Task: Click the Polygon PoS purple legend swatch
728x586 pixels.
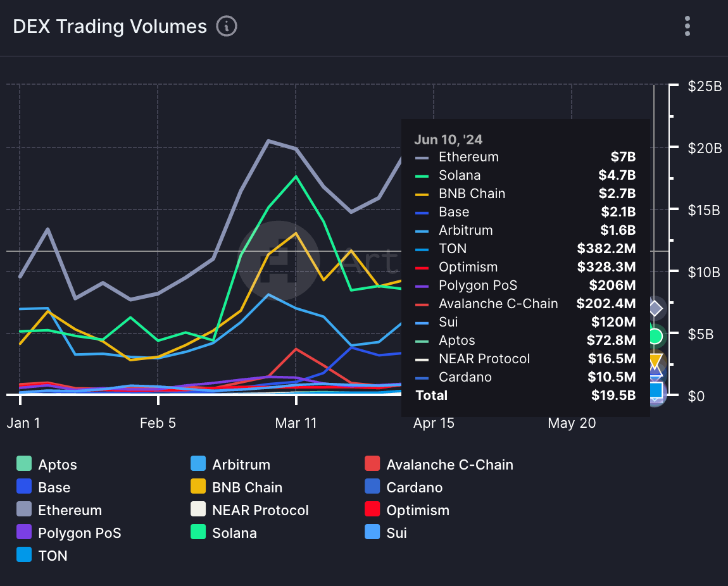Action: (x=24, y=532)
